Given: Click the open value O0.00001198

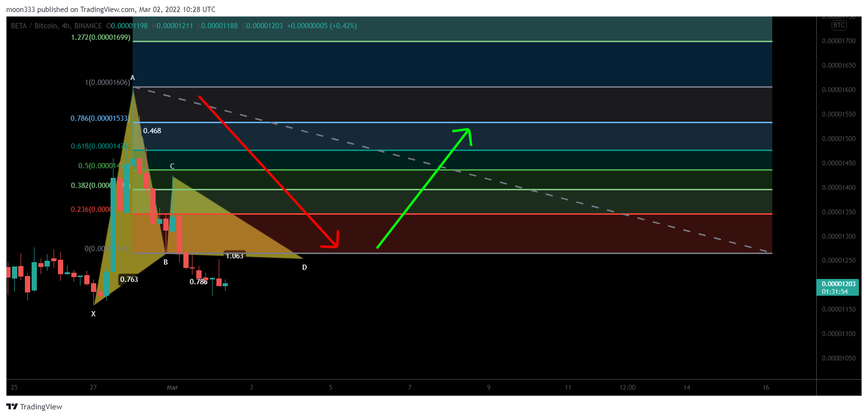Looking at the screenshot, I should point(127,26).
